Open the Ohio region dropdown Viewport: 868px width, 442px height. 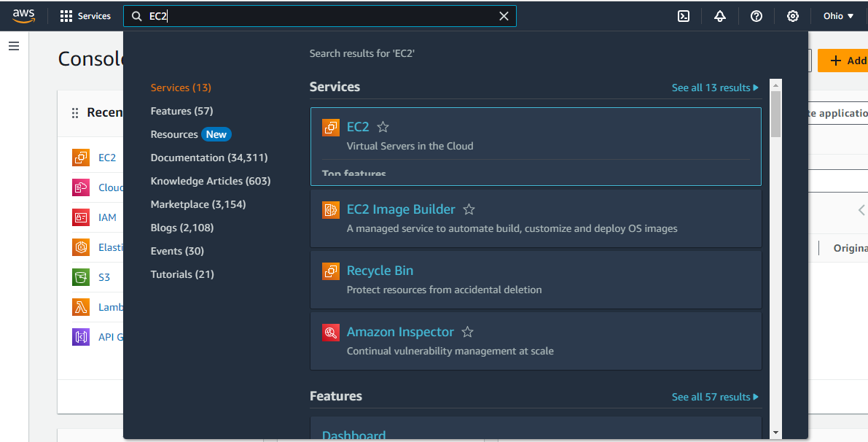838,16
